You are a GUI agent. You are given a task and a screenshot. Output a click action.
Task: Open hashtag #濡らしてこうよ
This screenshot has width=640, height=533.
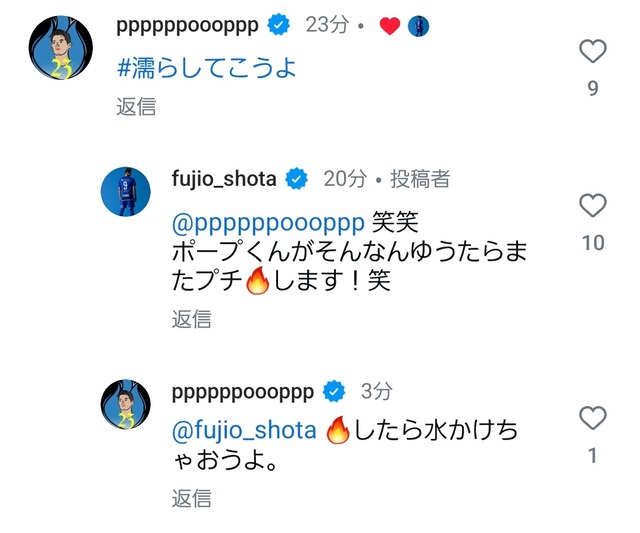pyautogui.click(x=207, y=68)
